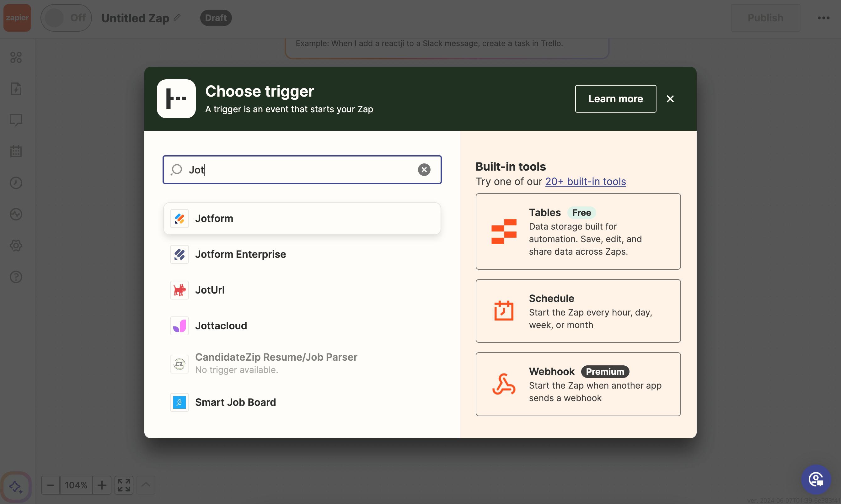The height and width of the screenshot is (504, 841).
Task: Click the Zapier logo home icon
Action: coord(17,18)
